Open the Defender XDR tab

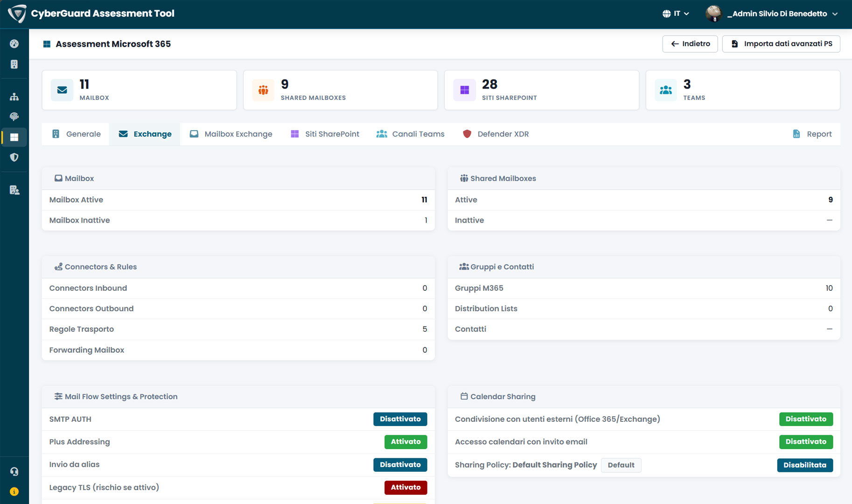pos(496,134)
